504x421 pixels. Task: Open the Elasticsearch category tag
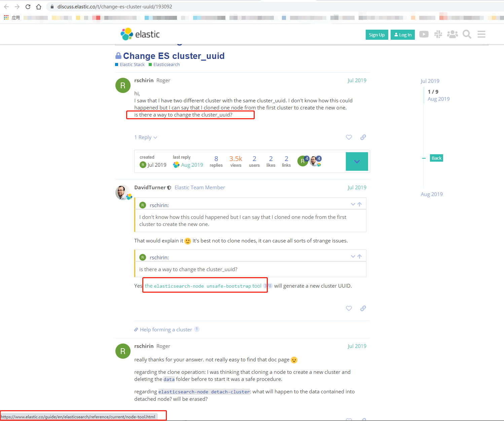(x=164, y=65)
